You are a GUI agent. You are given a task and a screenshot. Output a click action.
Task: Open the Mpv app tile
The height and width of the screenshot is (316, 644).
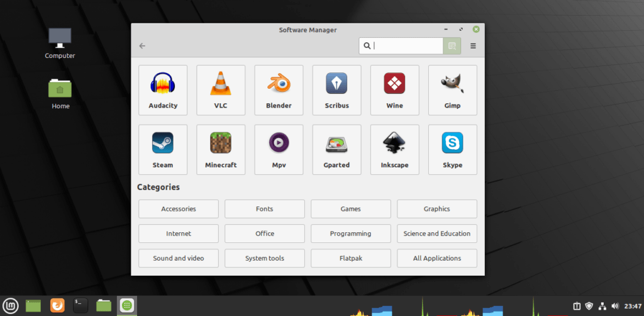pos(279,150)
